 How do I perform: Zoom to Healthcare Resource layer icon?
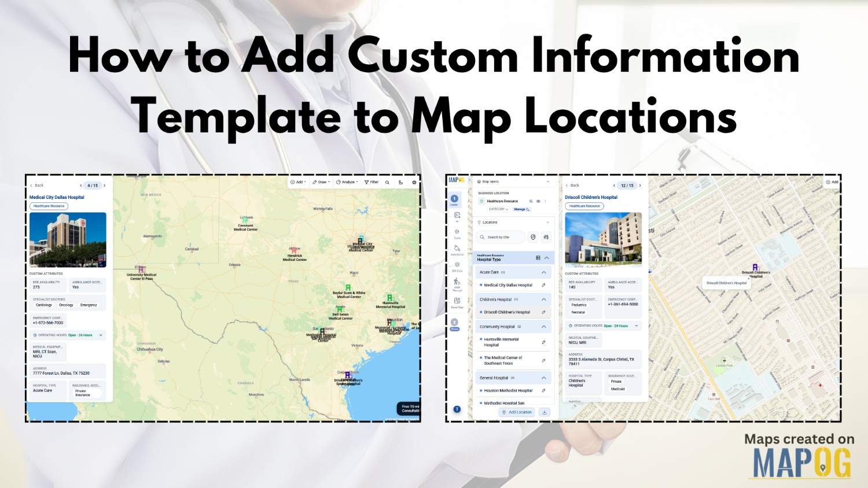click(x=531, y=201)
